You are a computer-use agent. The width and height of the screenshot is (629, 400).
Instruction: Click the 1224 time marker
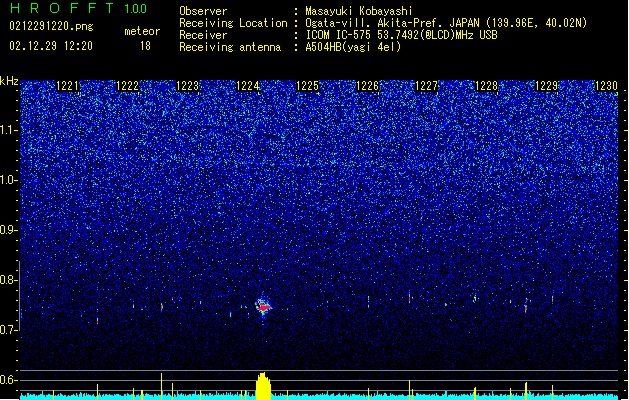click(x=248, y=86)
